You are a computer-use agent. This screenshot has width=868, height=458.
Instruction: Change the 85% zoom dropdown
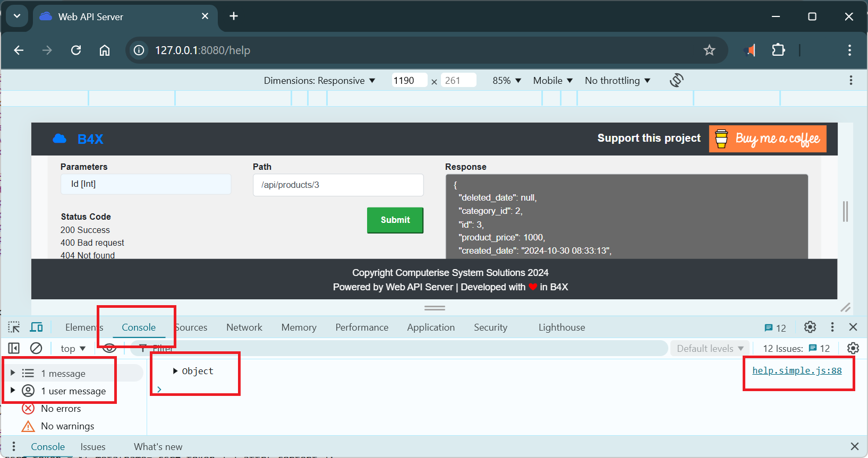tap(507, 81)
